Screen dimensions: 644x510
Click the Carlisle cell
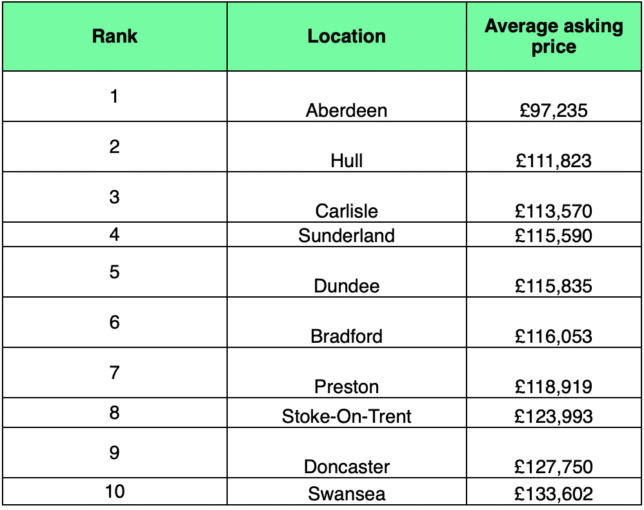(x=346, y=210)
